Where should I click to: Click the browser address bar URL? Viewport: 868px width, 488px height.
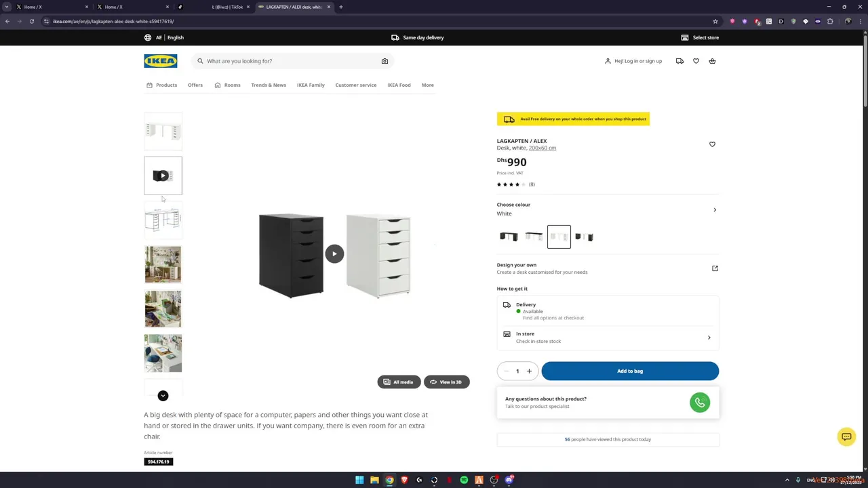(113, 21)
